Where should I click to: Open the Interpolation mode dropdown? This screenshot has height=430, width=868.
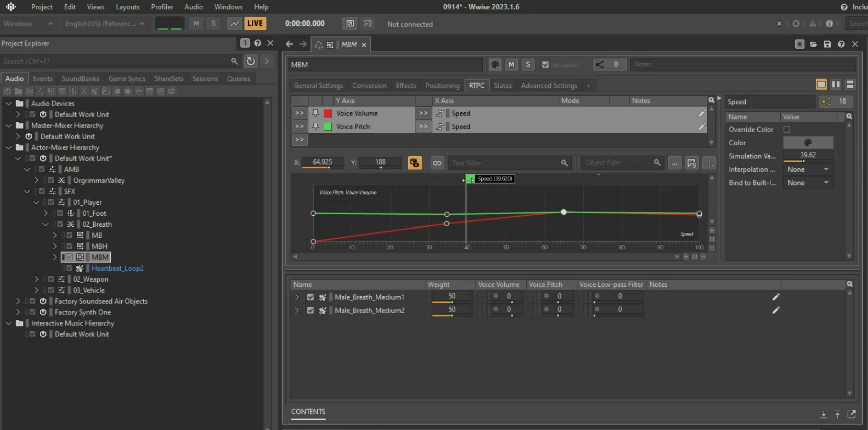tap(808, 169)
